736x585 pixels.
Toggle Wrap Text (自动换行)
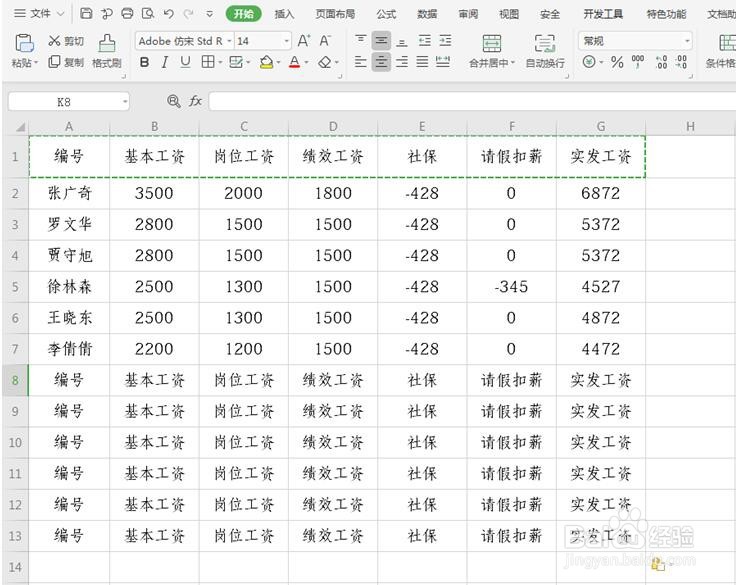[x=544, y=51]
